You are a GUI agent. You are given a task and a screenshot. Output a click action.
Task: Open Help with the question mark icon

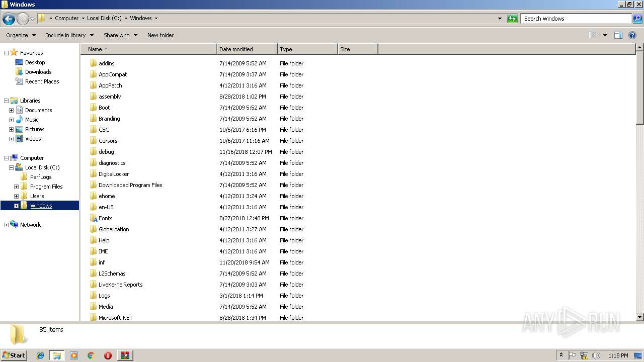pos(632,35)
